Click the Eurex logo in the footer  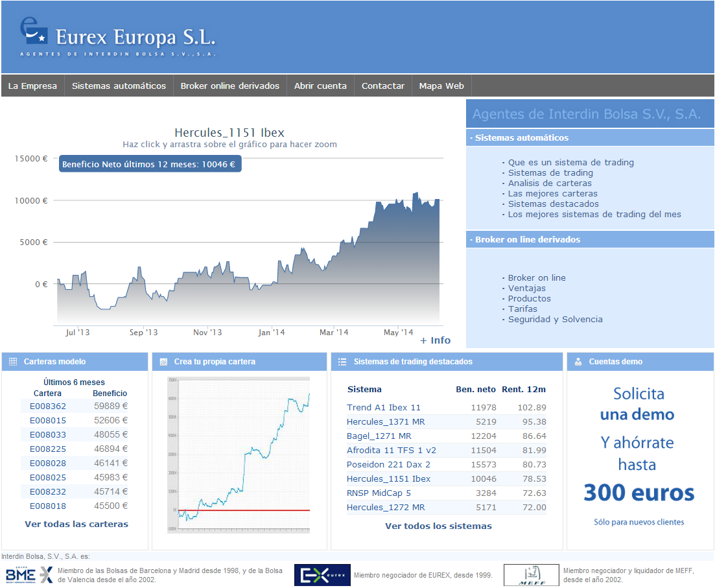pos(322,575)
